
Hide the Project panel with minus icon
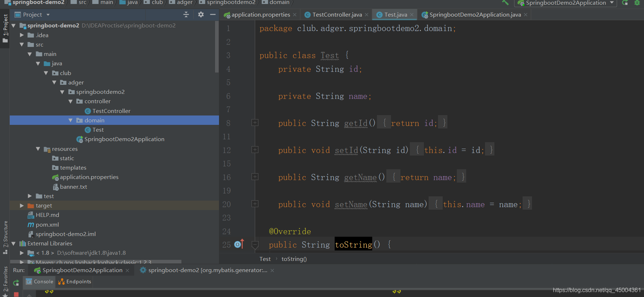pos(213,14)
